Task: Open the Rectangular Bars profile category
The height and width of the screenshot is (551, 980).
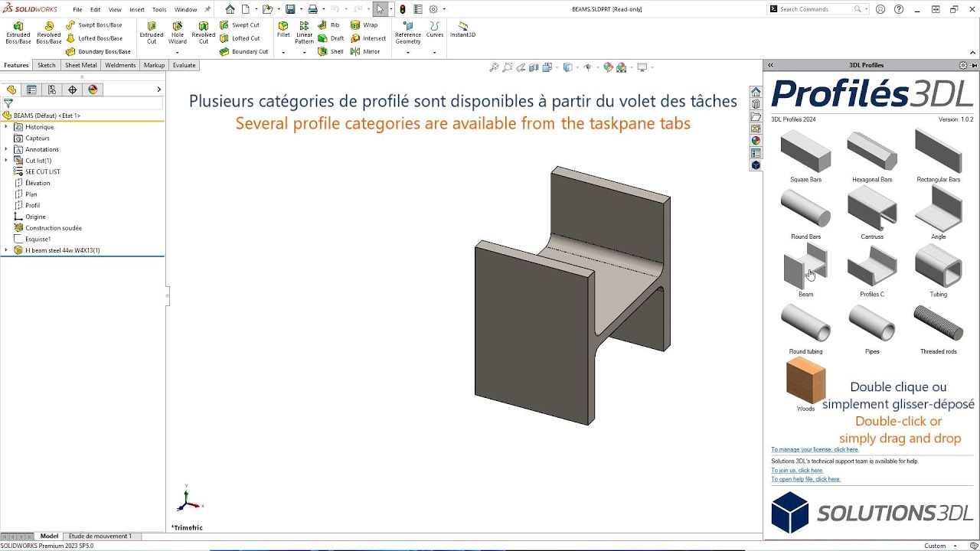Action: point(938,157)
